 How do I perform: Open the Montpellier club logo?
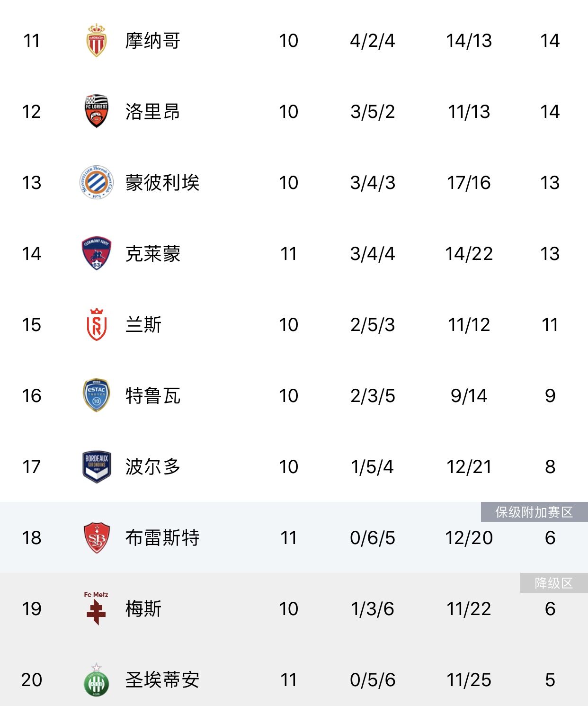coord(97,182)
